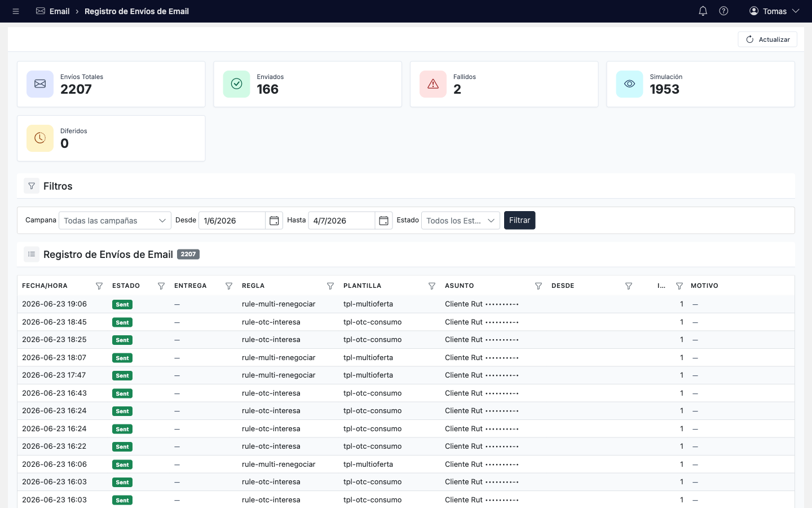Edit the Desde date field
Image resolution: width=812 pixels, height=508 pixels.
point(232,221)
